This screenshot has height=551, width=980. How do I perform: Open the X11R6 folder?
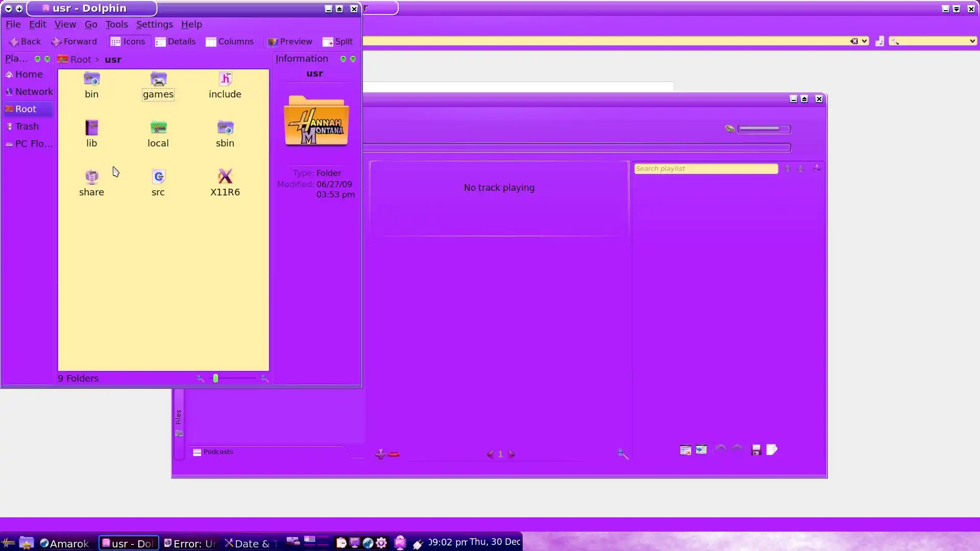[225, 177]
